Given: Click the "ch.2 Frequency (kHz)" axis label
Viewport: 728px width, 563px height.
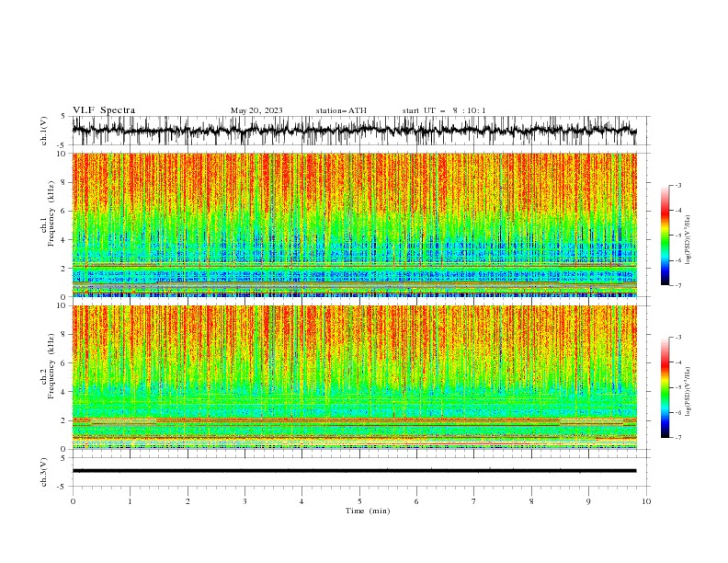Looking at the screenshot, I should pyautogui.click(x=48, y=366).
